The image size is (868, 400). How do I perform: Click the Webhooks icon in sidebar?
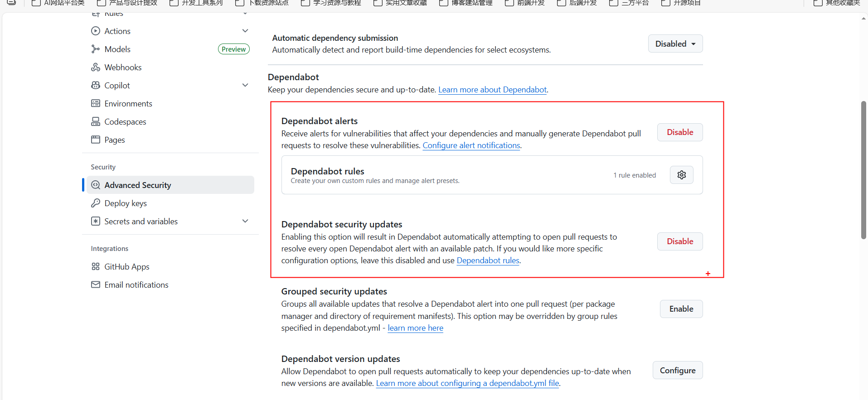[x=96, y=67]
